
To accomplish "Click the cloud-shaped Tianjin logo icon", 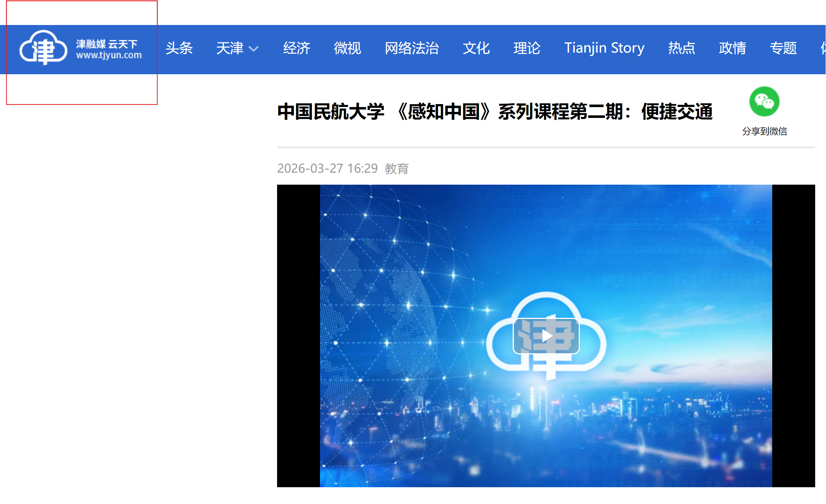I will pyautogui.click(x=43, y=48).
